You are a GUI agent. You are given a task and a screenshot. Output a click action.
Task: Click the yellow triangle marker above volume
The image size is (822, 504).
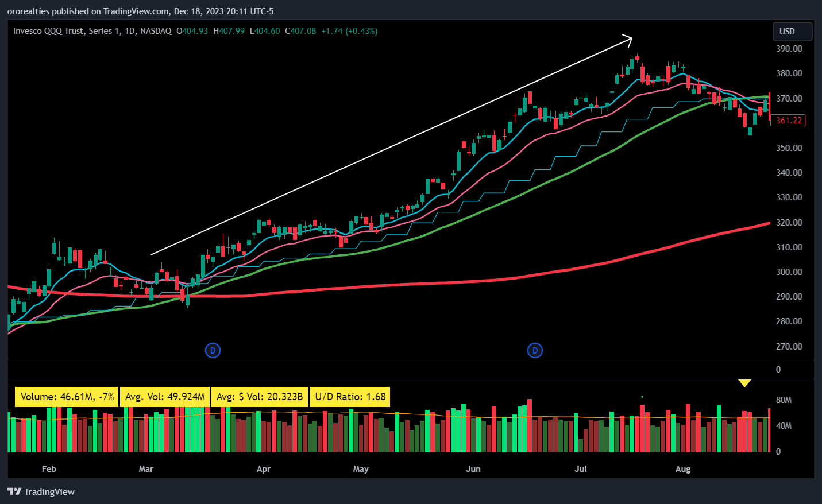(x=744, y=383)
